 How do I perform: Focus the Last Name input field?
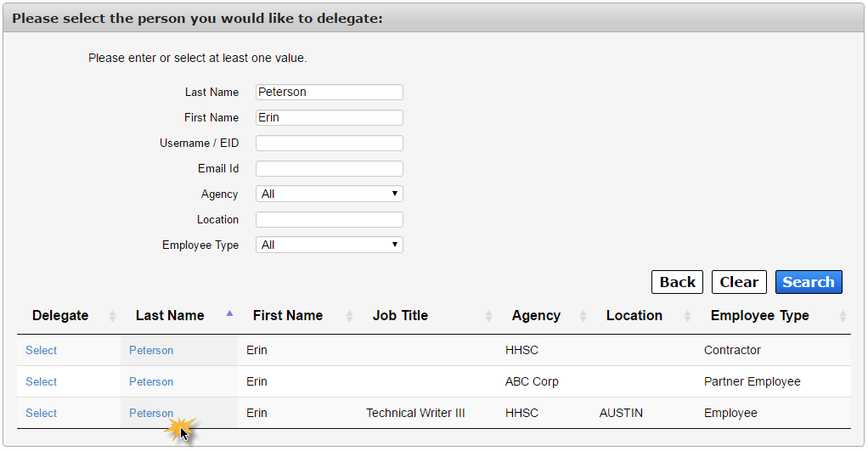coord(330,92)
